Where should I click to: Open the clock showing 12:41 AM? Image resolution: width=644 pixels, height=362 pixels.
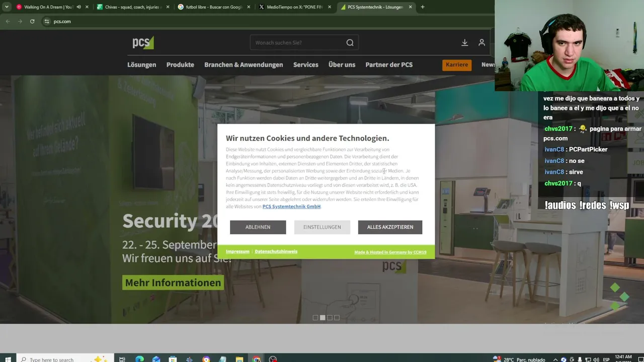click(x=624, y=359)
